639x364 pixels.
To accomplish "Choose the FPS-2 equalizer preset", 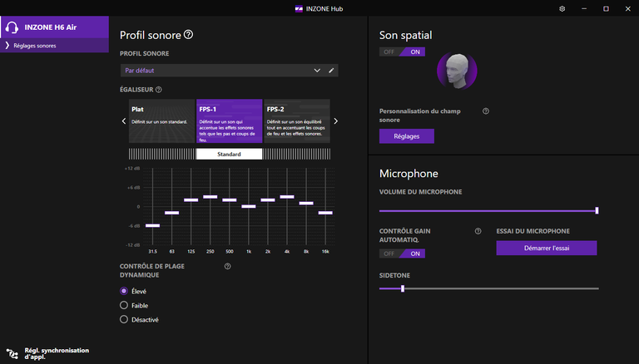I will (297, 121).
